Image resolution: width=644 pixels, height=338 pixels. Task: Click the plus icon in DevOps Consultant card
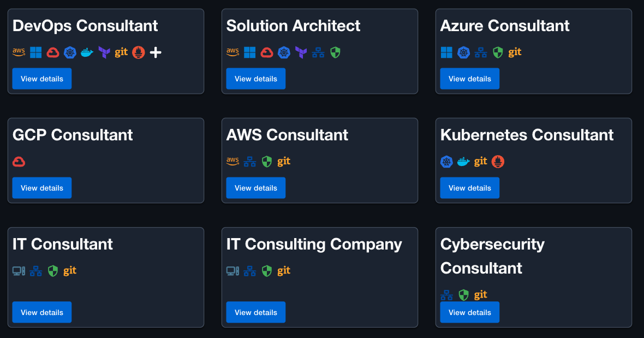pos(156,52)
